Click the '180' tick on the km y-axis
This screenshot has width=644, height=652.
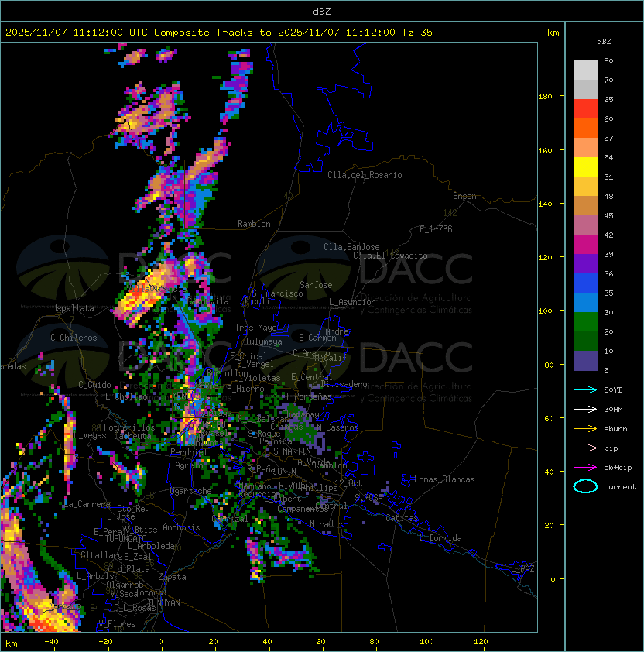545,96
